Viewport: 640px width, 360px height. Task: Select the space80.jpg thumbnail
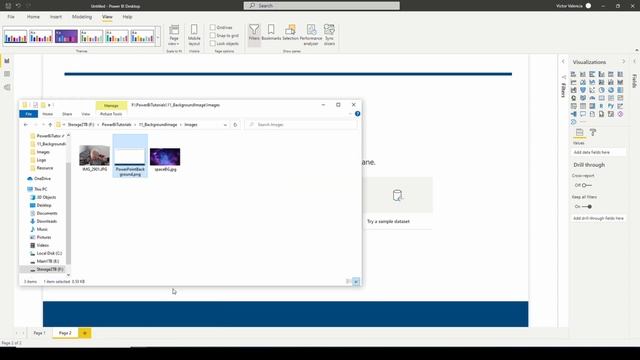pyautogui.click(x=165, y=159)
